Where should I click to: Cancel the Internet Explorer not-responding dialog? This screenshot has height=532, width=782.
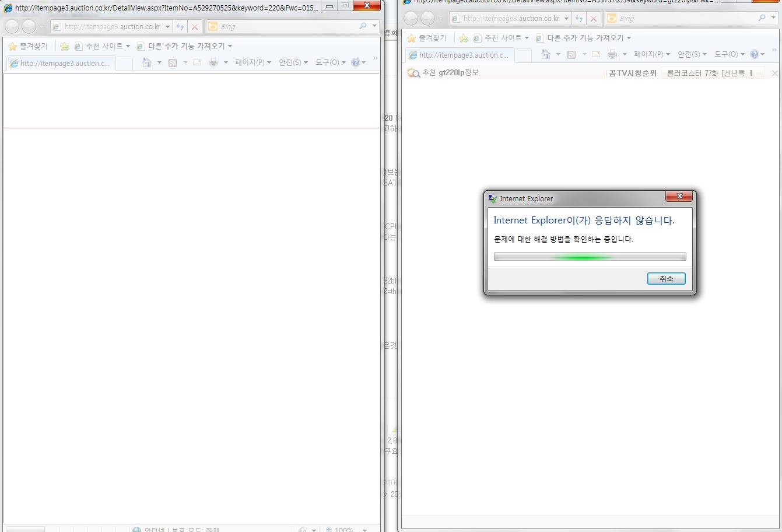pyautogui.click(x=666, y=279)
